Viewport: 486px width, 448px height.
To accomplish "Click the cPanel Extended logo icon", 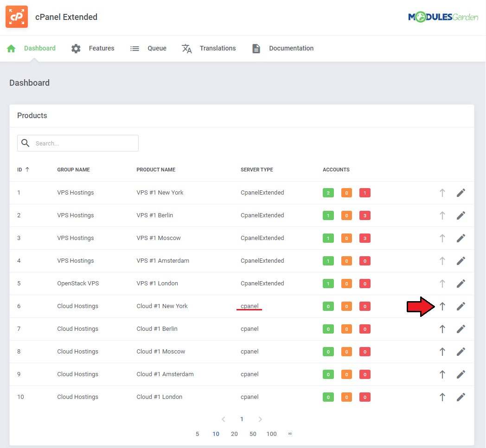I will (17, 17).
